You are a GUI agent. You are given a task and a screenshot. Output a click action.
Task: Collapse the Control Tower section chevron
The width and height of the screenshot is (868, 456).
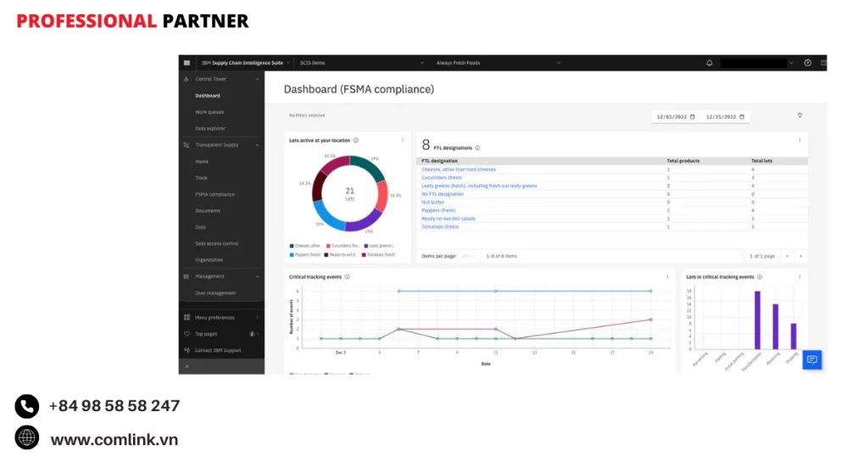(258, 80)
